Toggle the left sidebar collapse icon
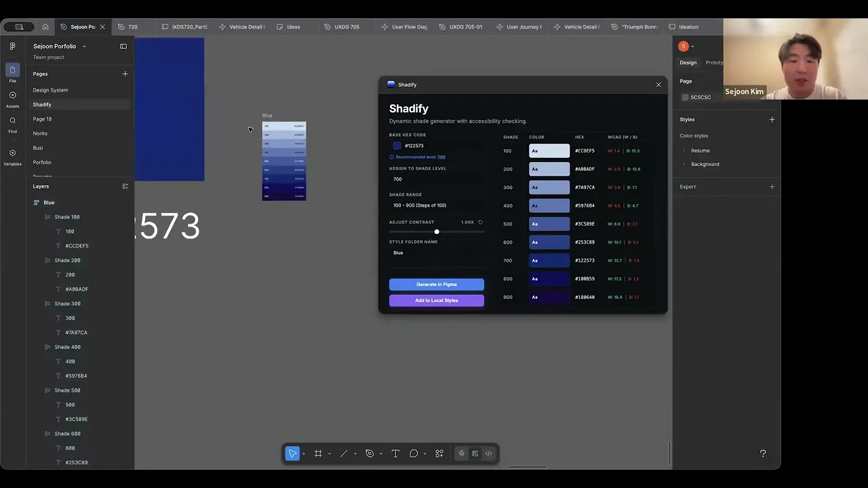This screenshot has height=488, width=868. coord(123,46)
